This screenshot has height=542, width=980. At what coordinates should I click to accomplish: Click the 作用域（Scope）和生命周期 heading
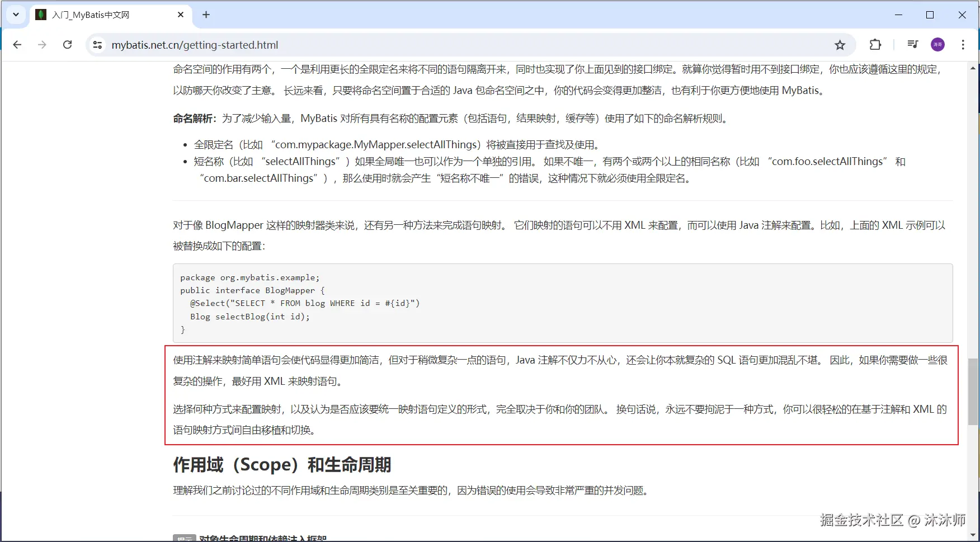[x=282, y=465]
